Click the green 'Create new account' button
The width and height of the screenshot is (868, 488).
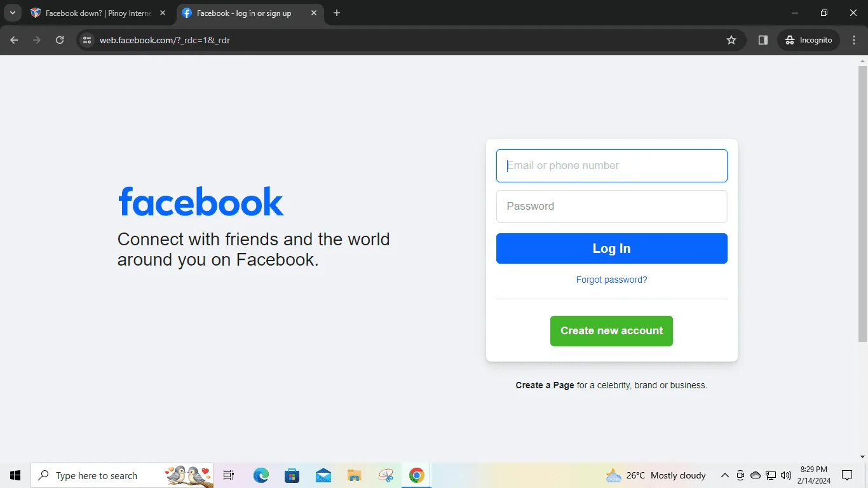(611, 331)
